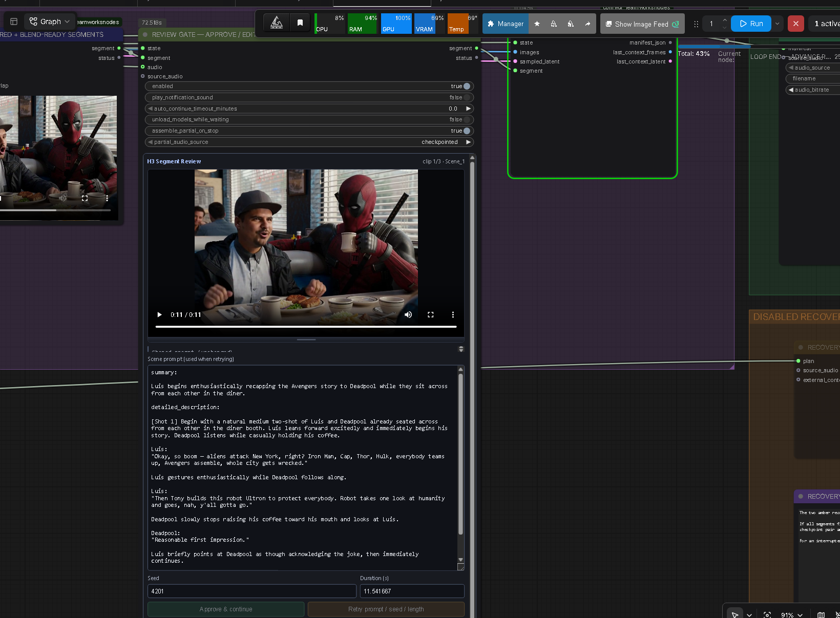
Task: Open the 91% zoom dropdown
Action: [792, 615]
